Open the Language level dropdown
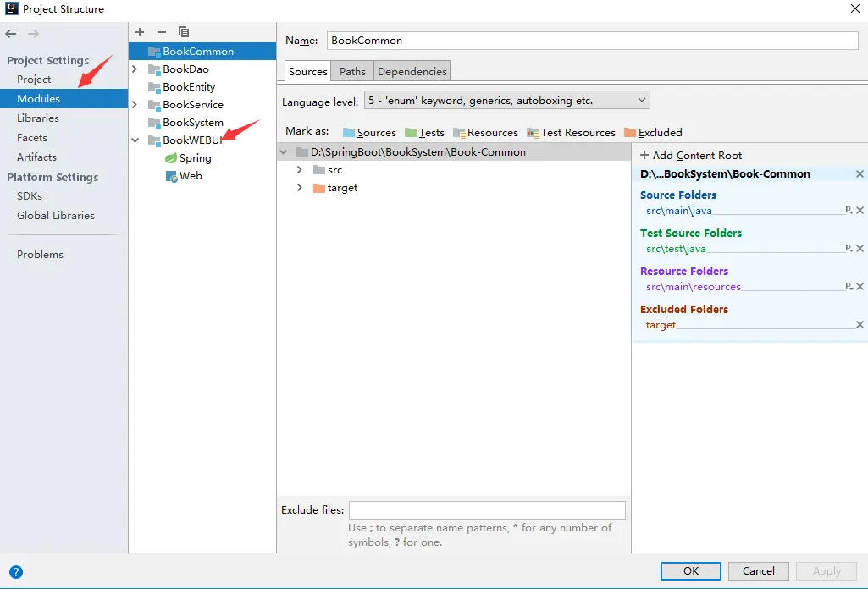This screenshot has width=868, height=589. click(x=506, y=101)
